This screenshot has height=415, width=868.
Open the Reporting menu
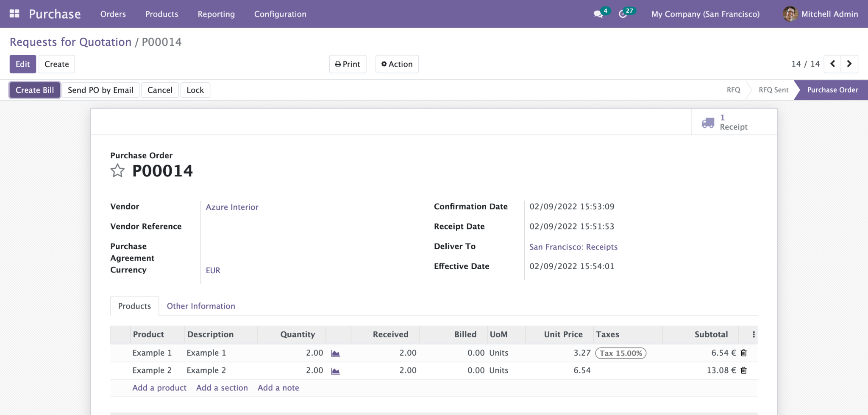click(x=216, y=14)
